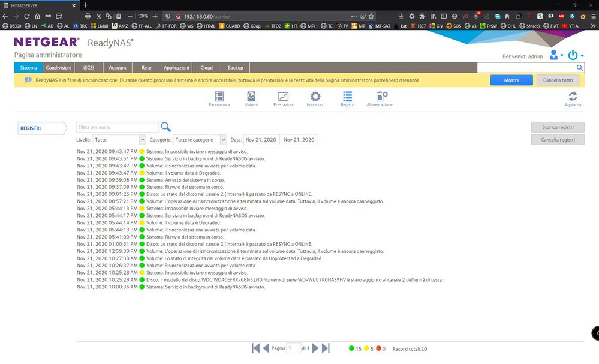Click the Aggiorna refresh icon
Screen dimensions: 599x364
(x=573, y=96)
